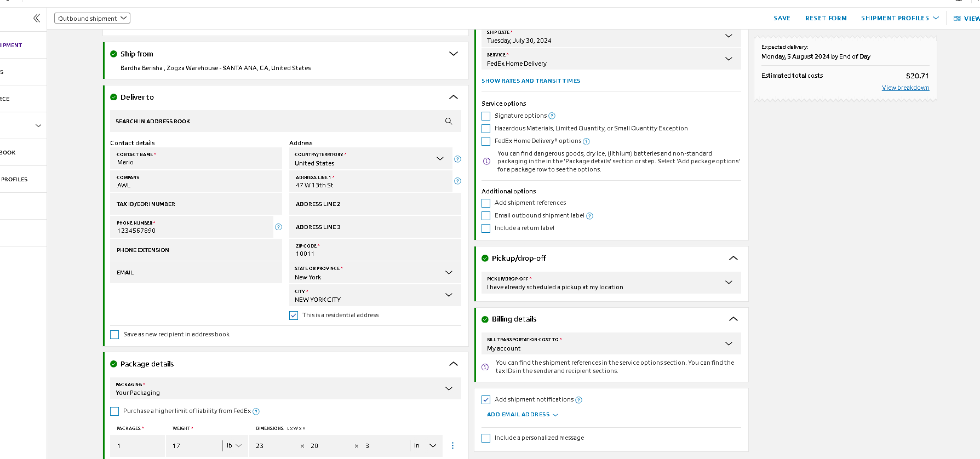The height and width of the screenshot is (459, 980).
Task: Click Contact Name field with Mario
Action: click(196, 158)
